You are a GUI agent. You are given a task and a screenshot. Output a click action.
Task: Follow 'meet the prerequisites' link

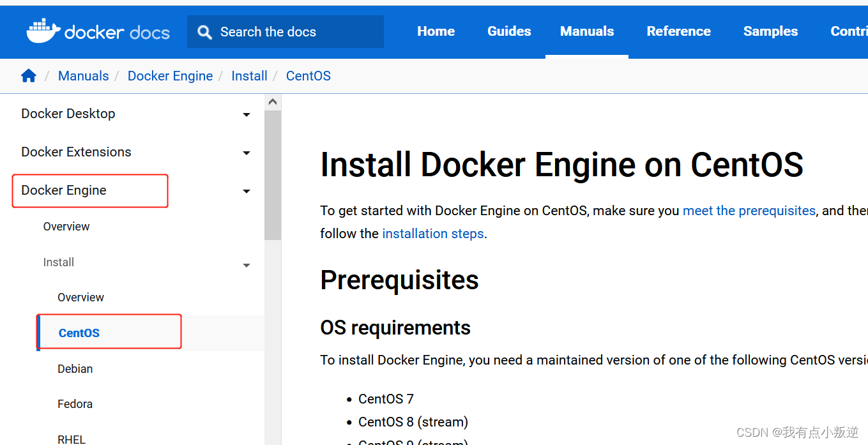tap(749, 211)
